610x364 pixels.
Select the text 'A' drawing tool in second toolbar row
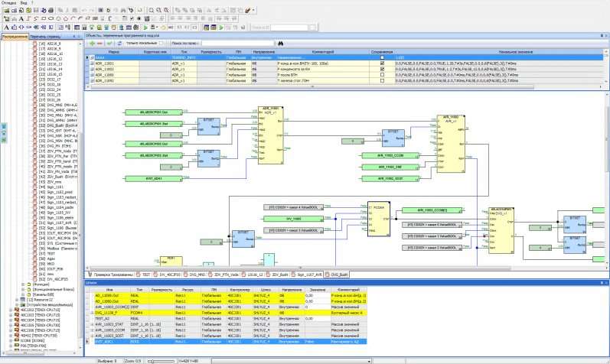(x=21, y=18)
